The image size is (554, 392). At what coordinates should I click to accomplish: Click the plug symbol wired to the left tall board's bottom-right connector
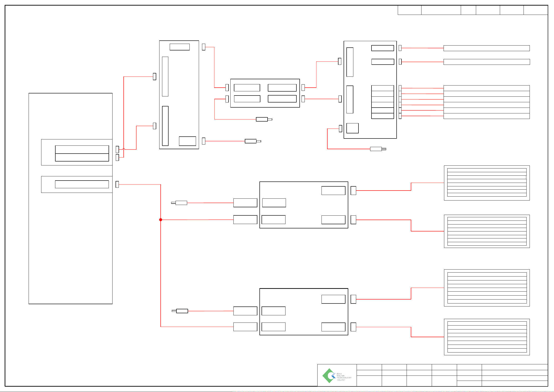pyautogui.click(x=252, y=141)
